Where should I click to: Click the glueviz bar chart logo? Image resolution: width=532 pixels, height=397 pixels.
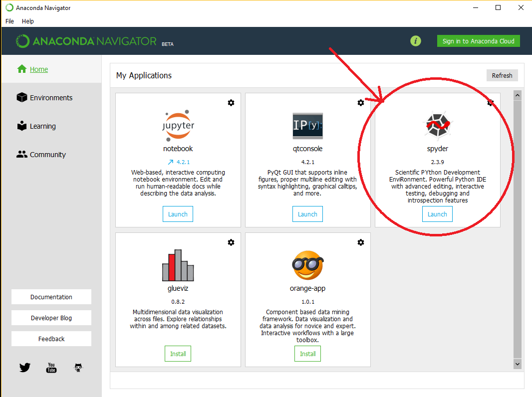178,265
